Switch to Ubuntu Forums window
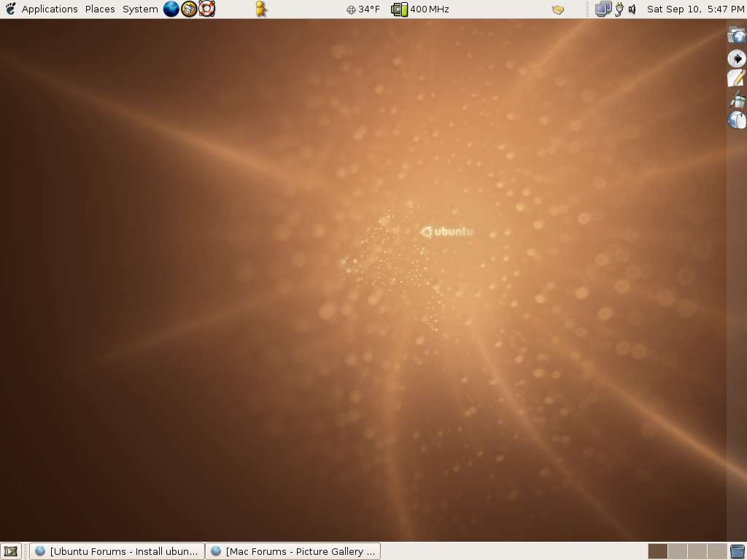 point(117,551)
